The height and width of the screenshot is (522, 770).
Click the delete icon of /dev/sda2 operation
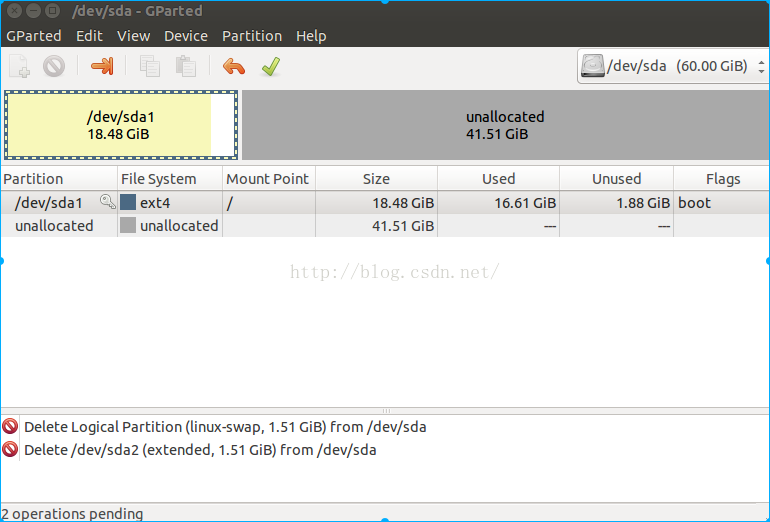(x=10, y=449)
